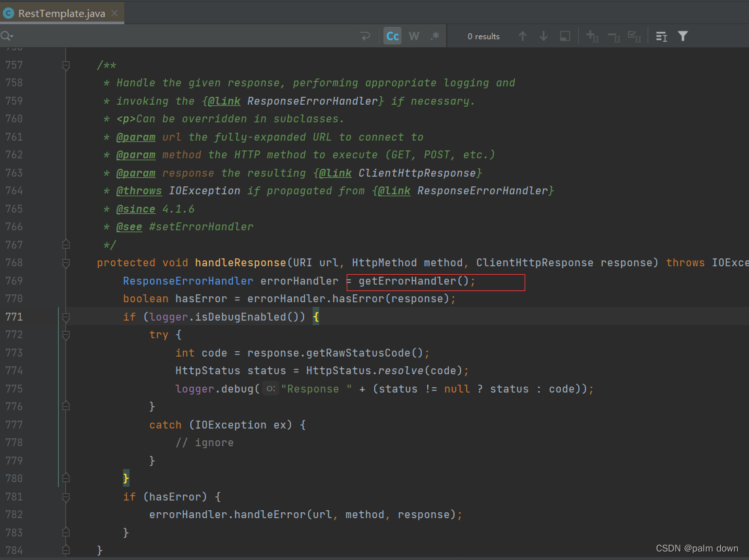The height and width of the screenshot is (560, 749).
Task: Click response.getRawStatusCode() on line 773
Action: coord(336,353)
